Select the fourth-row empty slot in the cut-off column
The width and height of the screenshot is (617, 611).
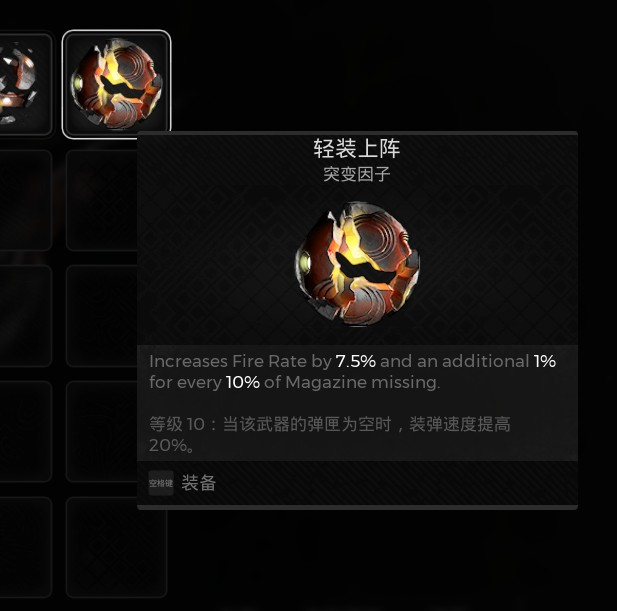point(25,432)
